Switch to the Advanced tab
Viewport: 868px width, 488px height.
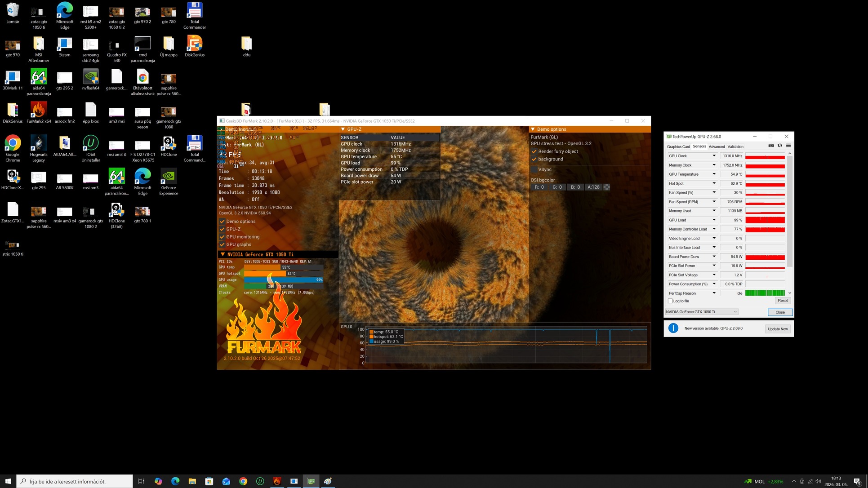717,146
